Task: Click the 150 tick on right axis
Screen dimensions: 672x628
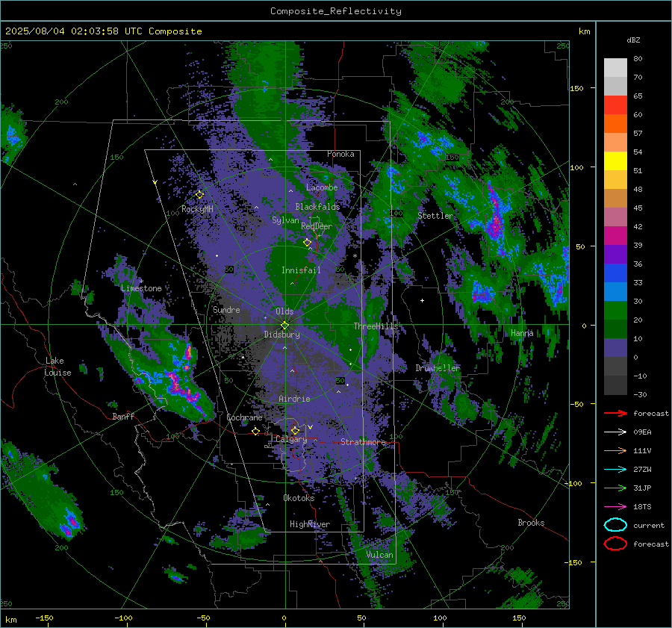Action: tap(576, 88)
